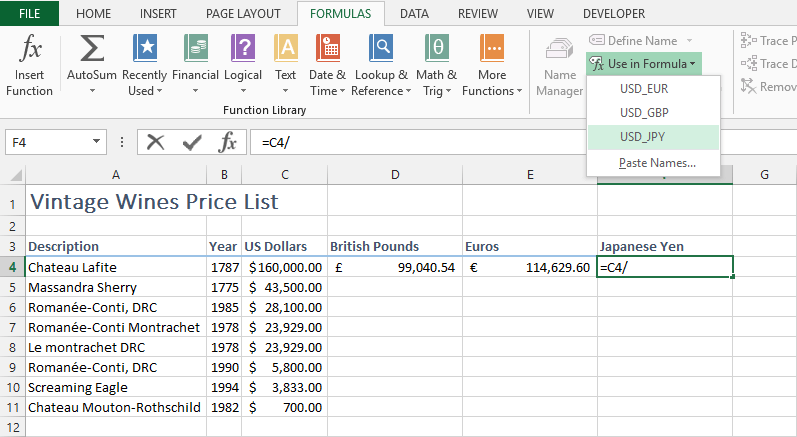
Task: Switch to the REVIEW tab
Action: [x=478, y=14]
